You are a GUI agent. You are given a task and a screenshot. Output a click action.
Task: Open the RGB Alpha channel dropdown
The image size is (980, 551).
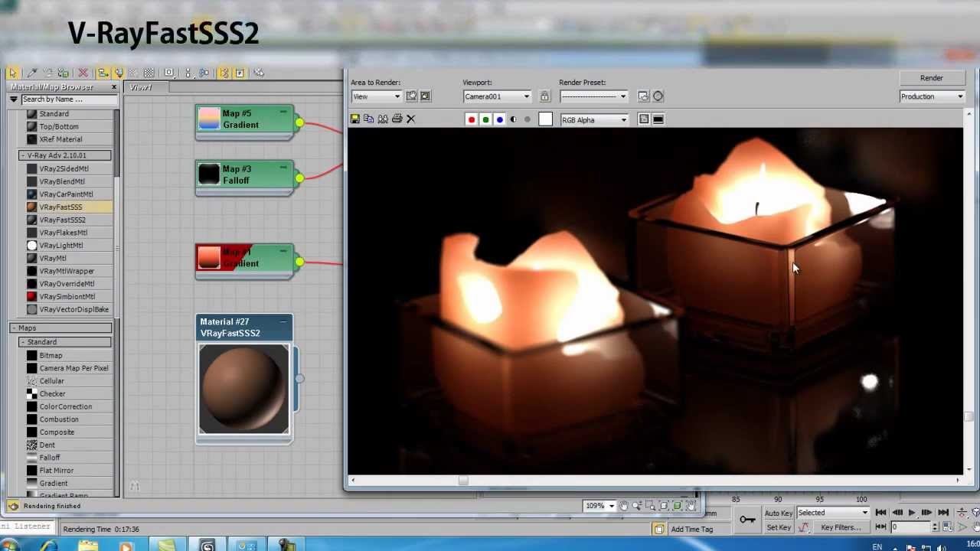tap(594, 120)
